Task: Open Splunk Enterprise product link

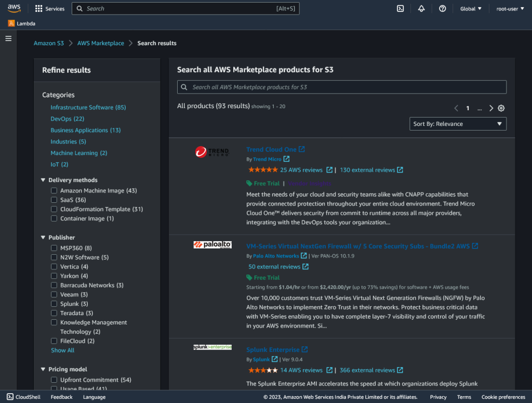Action: 273,349
